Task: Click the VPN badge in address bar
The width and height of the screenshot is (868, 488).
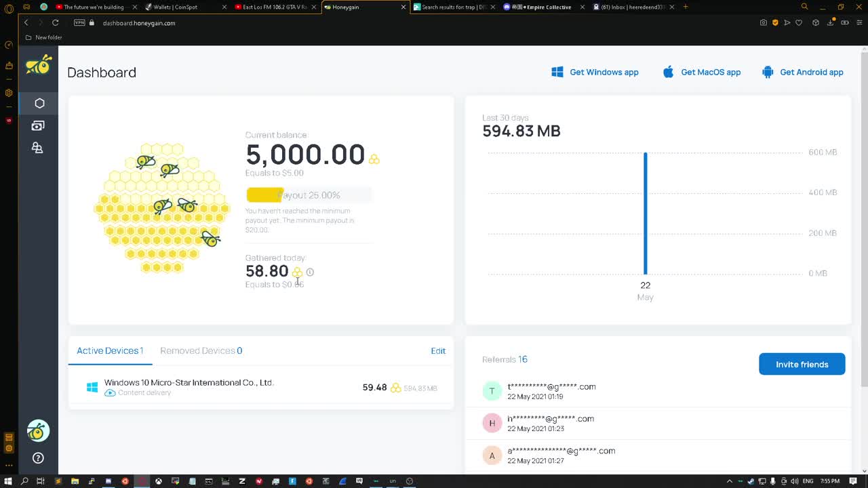Action: coord(79,22)
